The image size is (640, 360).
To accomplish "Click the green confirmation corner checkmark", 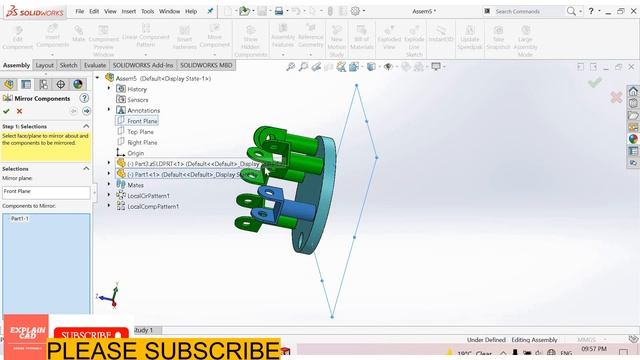I will tap(595, 82).
